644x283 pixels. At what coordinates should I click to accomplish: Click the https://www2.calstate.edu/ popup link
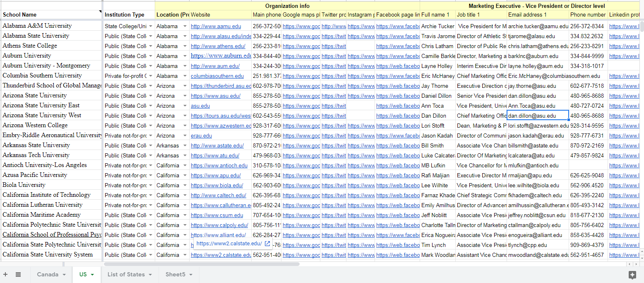[229, 244]
